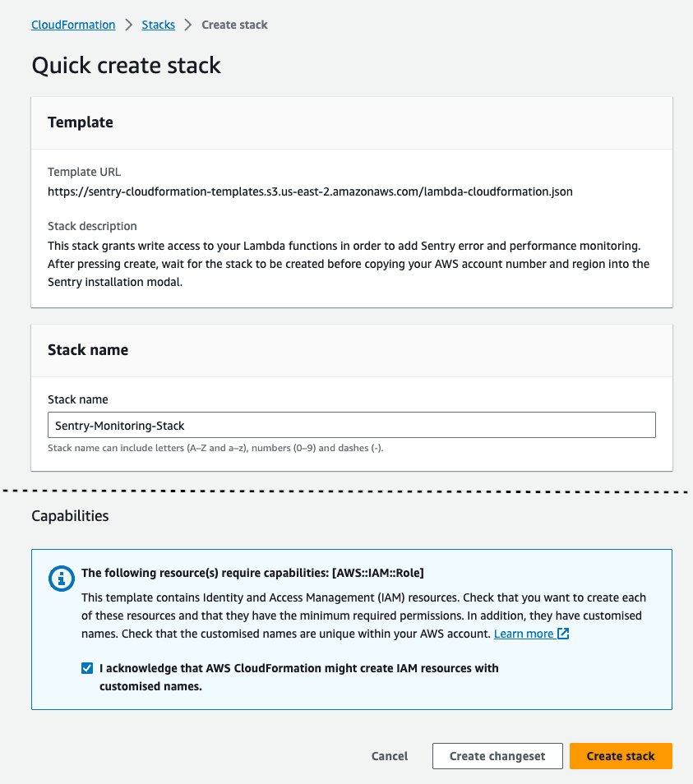The height and width of the screenshot is (784, 693).
Task: Click the Stack name section header
Action: [88, 349]
